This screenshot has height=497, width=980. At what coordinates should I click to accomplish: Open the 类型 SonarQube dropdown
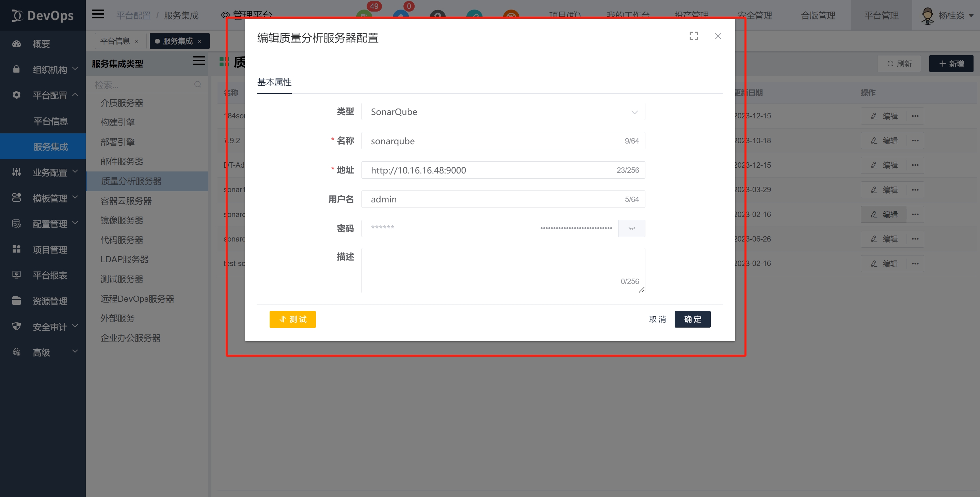[503, 112]
